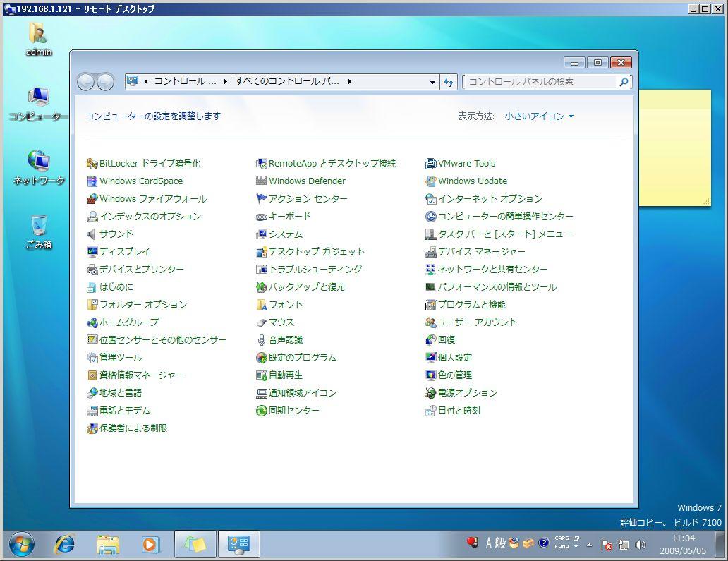Open the Start menu orb

click(21, 543)
